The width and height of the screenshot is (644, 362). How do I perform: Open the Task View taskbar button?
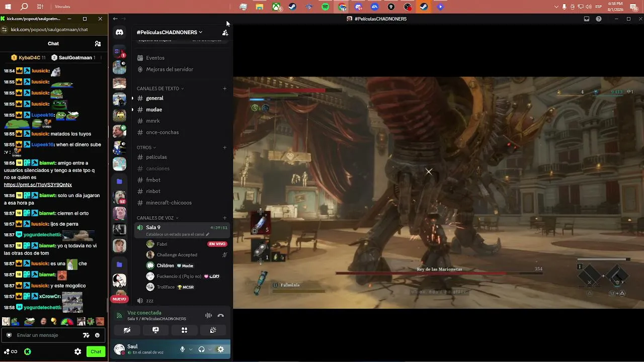pyautogui.click(x=40, y=7)
